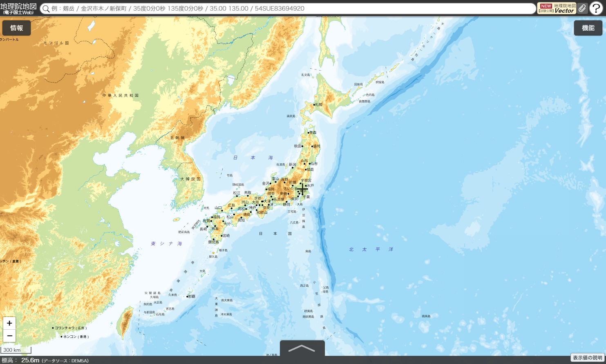The height and width of the screenshot is (364, 606).
Task: Open the 機能 menu
Action: (x=588, y=28)
